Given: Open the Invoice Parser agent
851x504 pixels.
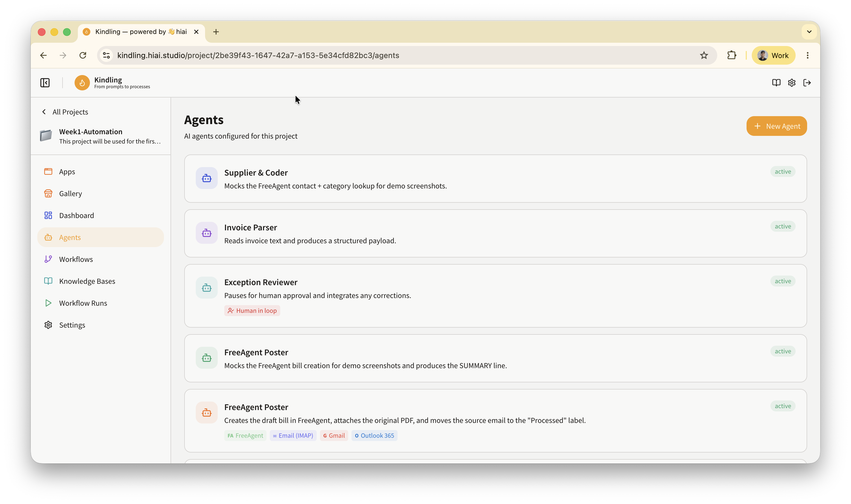Looking at the screenshot, I should 495,233.
